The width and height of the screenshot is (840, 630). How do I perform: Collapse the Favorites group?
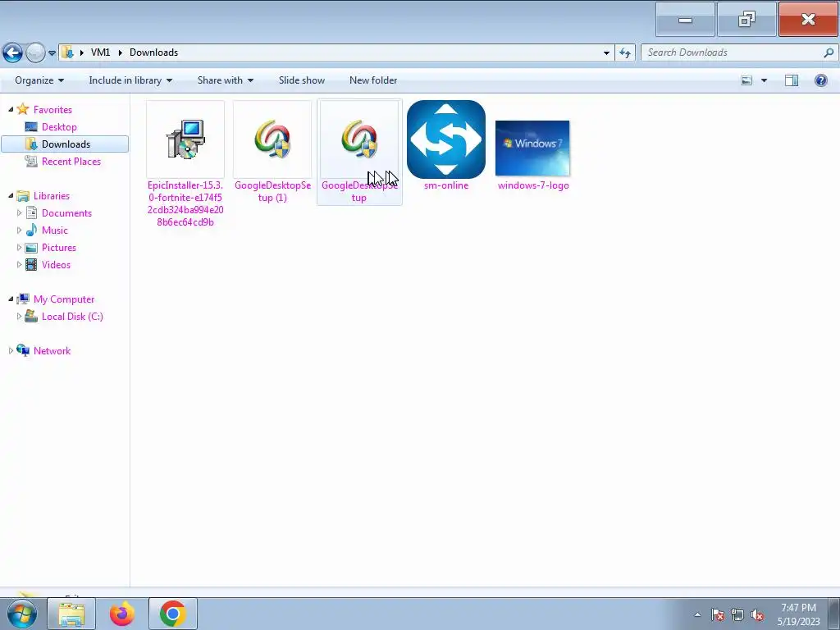pos(11,109)
